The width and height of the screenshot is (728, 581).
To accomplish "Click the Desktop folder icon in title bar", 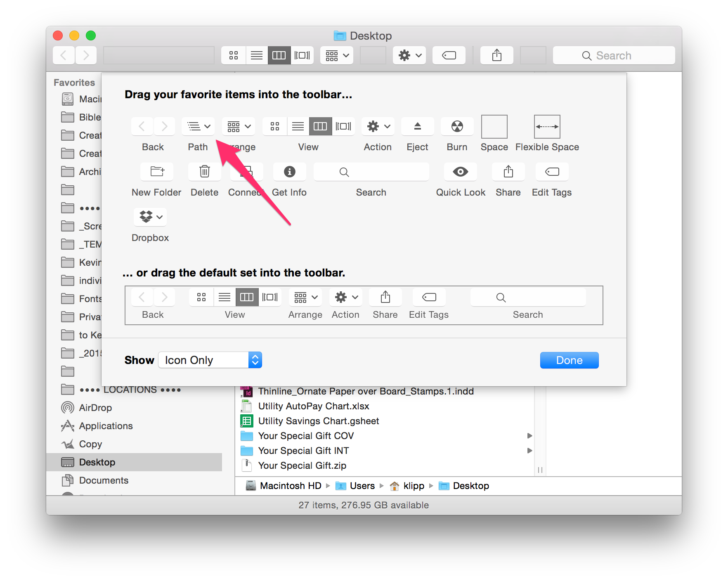I will point(340,36).
